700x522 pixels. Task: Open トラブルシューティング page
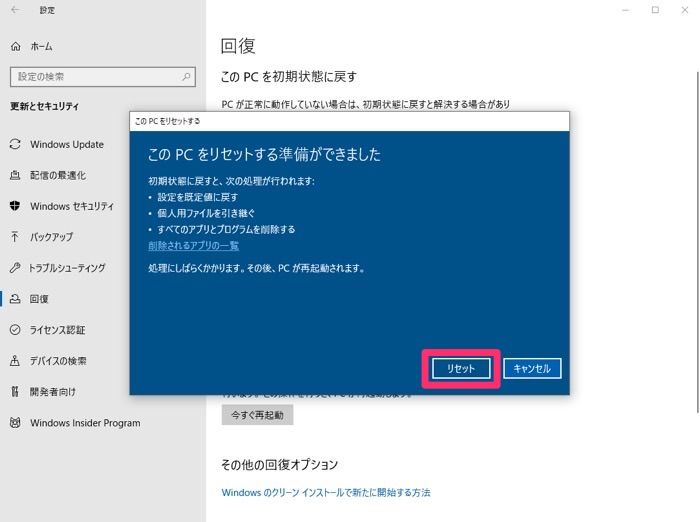tap(67, 267)
